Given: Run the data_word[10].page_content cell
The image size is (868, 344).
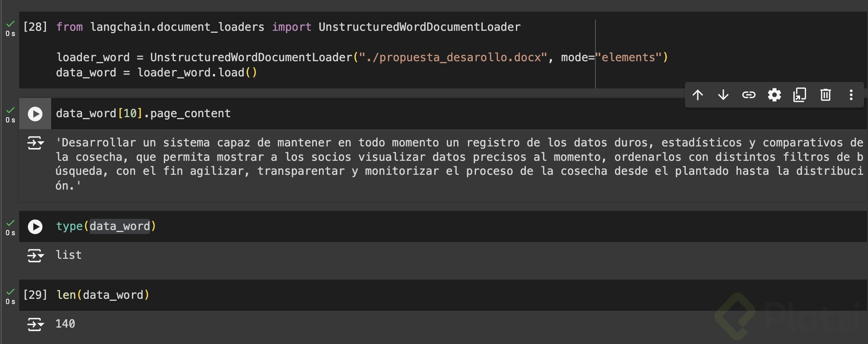Looking at the screenshot, I should [35, 114].
